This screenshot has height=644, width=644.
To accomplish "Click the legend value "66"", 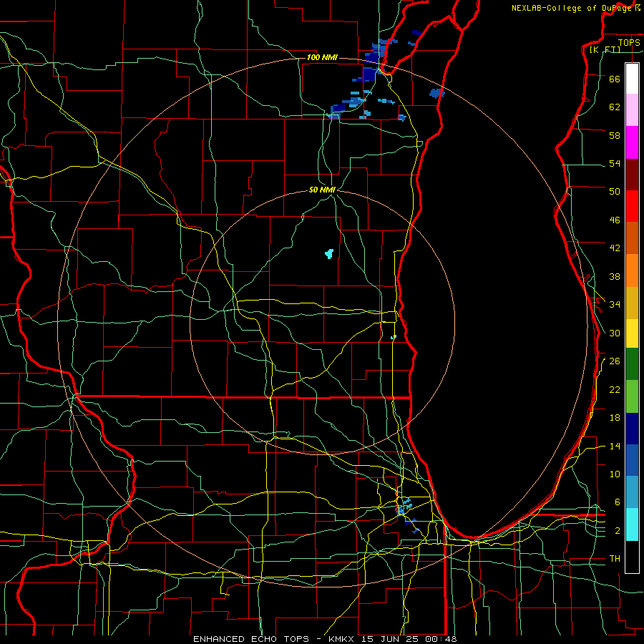I will 615,79.
